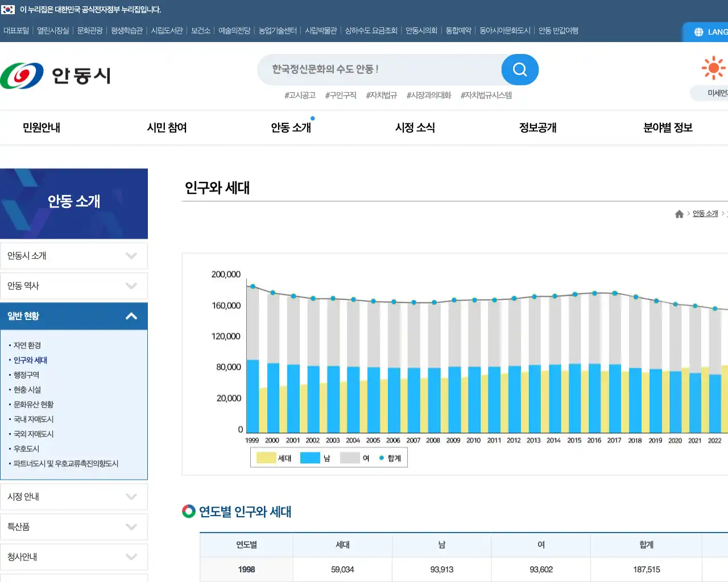Click the globe language icon
Screen dimensions: 728x582
pos(699,32)
